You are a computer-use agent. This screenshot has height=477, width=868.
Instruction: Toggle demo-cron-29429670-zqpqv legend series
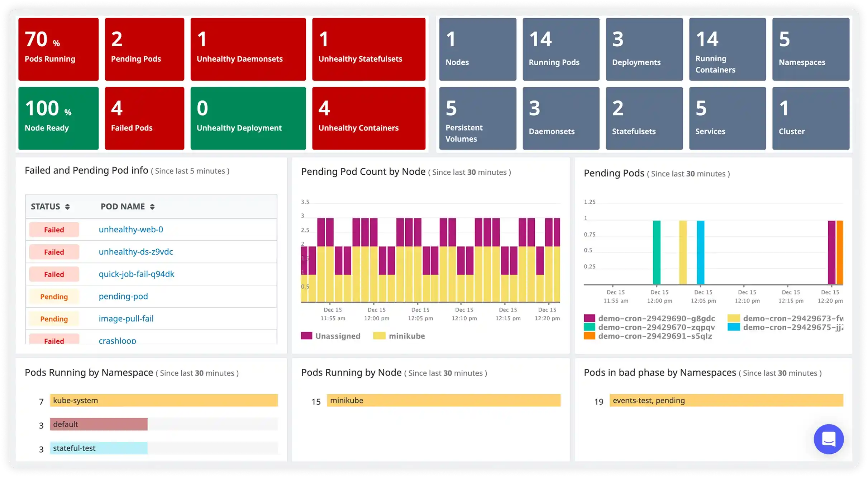tap(656, 327)
